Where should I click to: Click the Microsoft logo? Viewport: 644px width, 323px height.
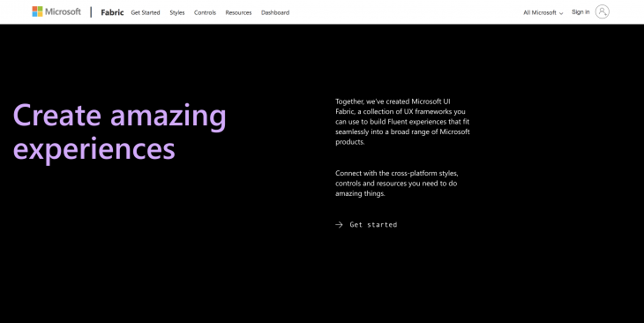[x=56, y=12]
